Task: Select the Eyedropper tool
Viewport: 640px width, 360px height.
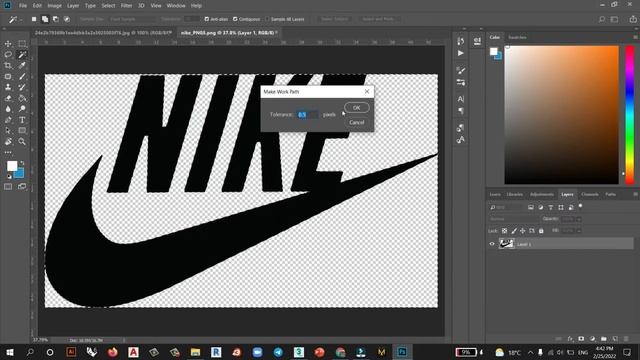Action: pos(22,65)
